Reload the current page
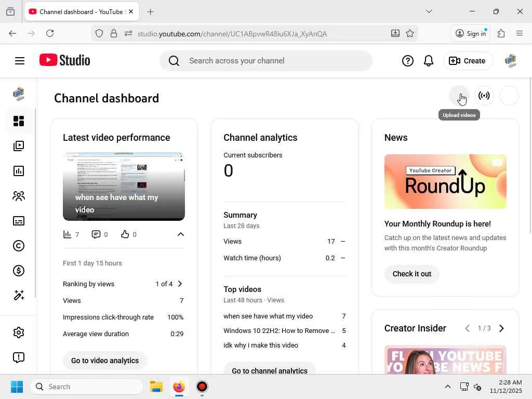Image resolution: width=532 pixels, height=399 pixels. coord(50,33)
